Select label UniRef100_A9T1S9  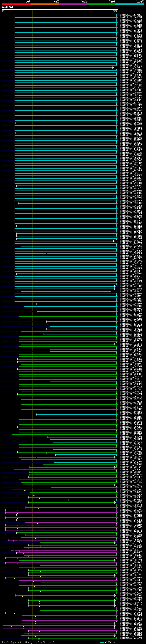click(131, 301)
